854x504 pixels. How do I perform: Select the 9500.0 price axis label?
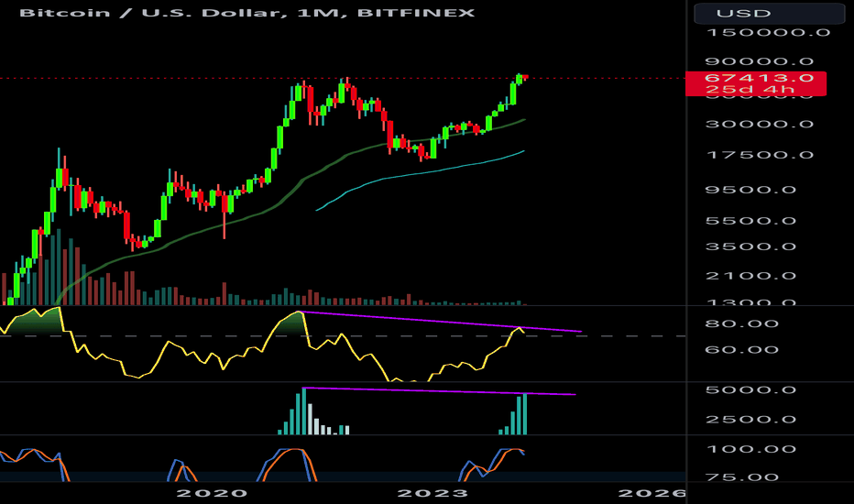750,191
